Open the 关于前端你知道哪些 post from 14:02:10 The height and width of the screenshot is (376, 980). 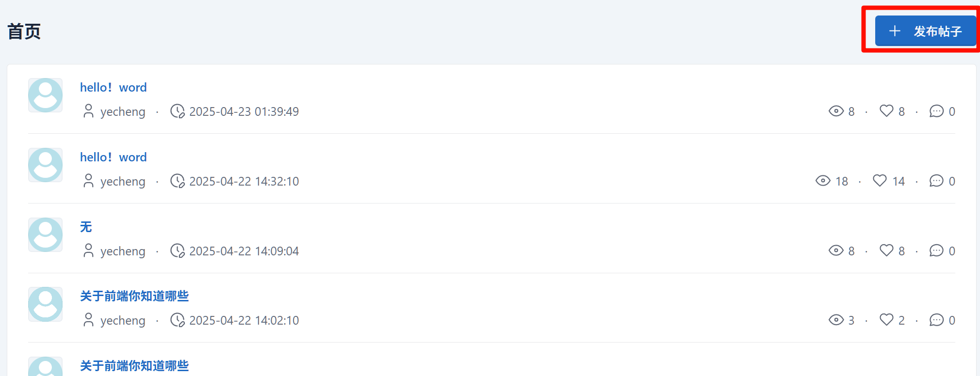tap(134, 296)
